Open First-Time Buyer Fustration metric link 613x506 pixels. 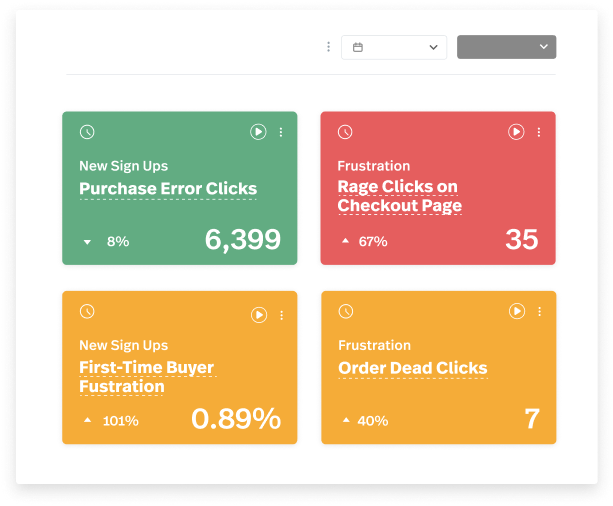coord(147,377)
